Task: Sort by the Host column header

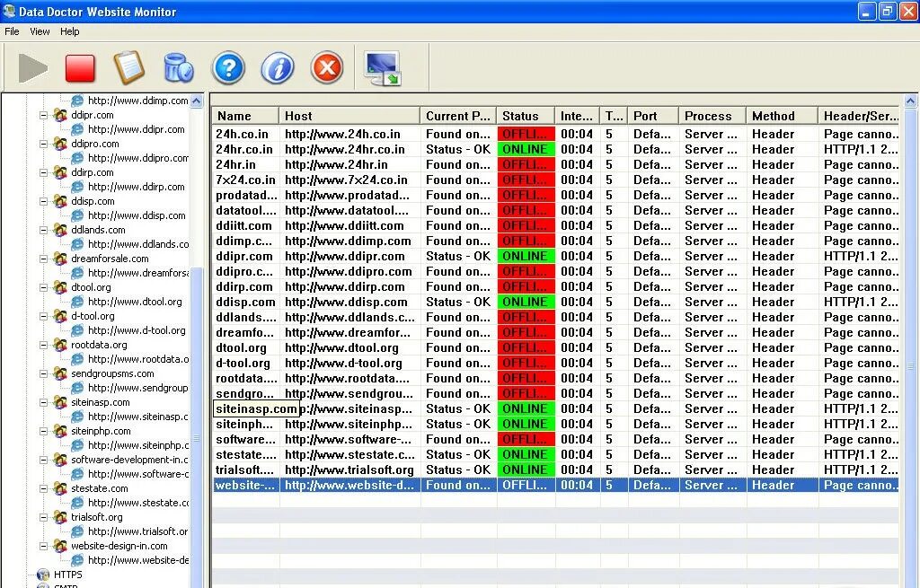Action: pyautogui.click(x=349, y=116)
